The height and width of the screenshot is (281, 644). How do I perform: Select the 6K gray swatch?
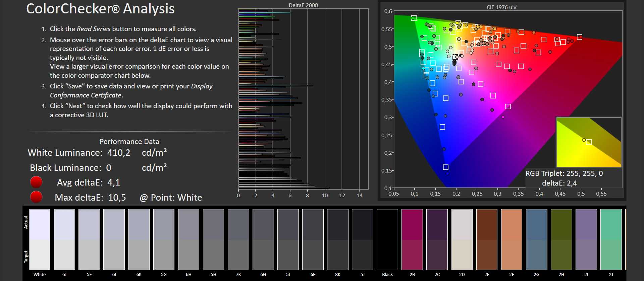[x=139, y=239]
